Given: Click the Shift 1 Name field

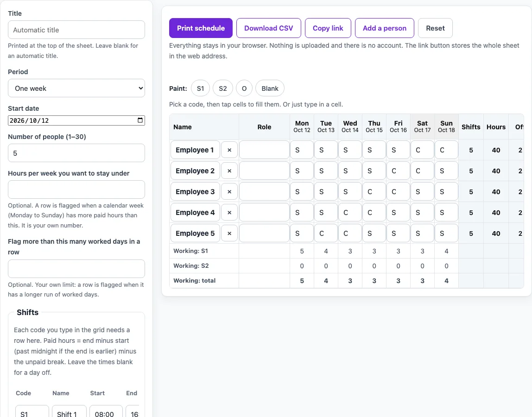Looking at the screenshot, I should tap(69, 411).
